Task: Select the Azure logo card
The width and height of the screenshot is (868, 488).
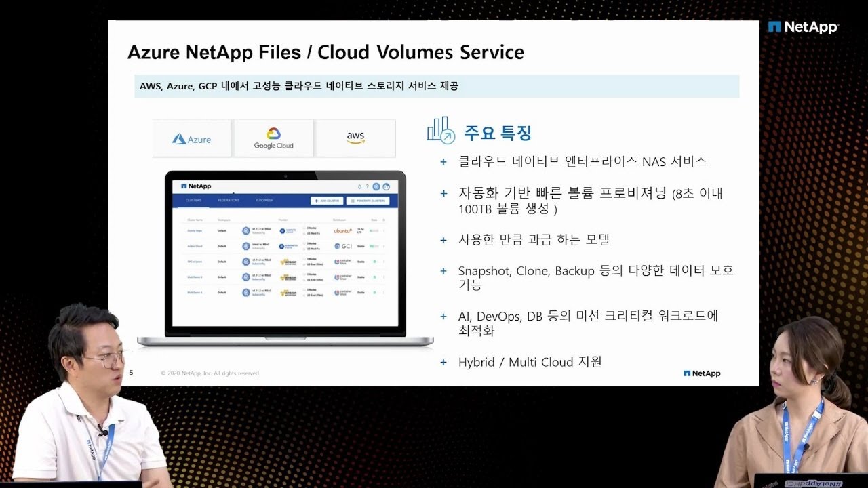Action: point(192,139)
